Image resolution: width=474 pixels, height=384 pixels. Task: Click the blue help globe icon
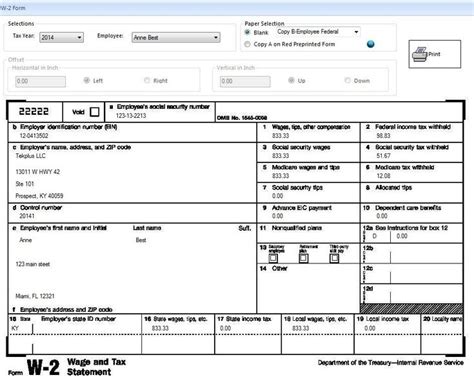pyautogui.click(x=370, y=44)
